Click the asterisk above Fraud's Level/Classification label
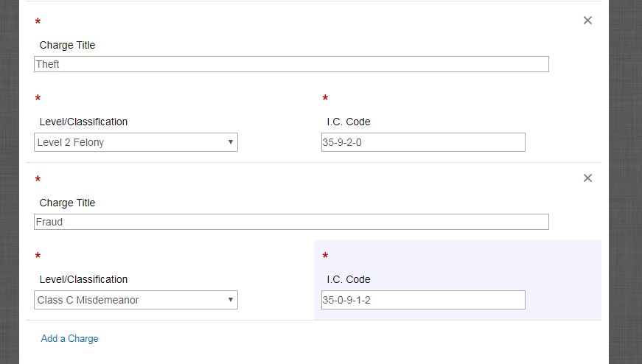The height and width of the screenshot is (364, 642). click(x=38, y=258)
